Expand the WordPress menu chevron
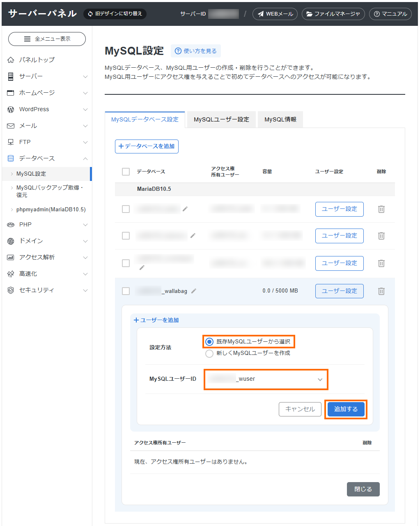Image resolution: width=420 pixels, height=526 pixels. (85, 110)
